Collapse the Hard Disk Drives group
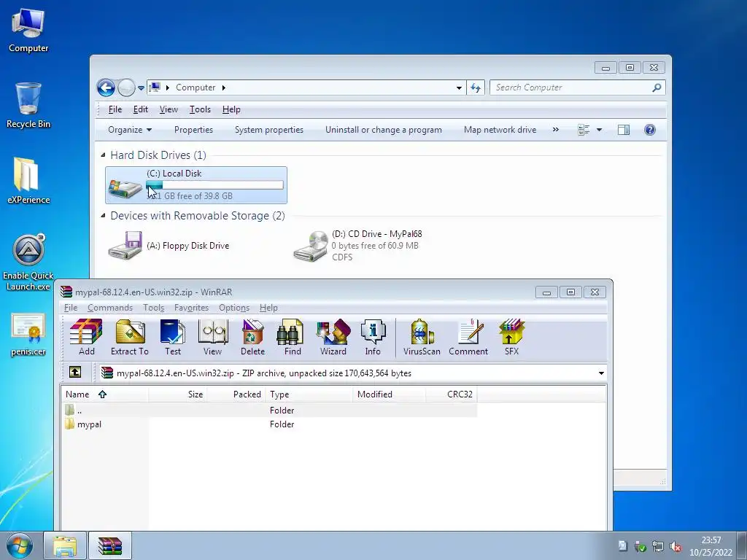This screenshot has height=560, width=747. tap(103, 155)
